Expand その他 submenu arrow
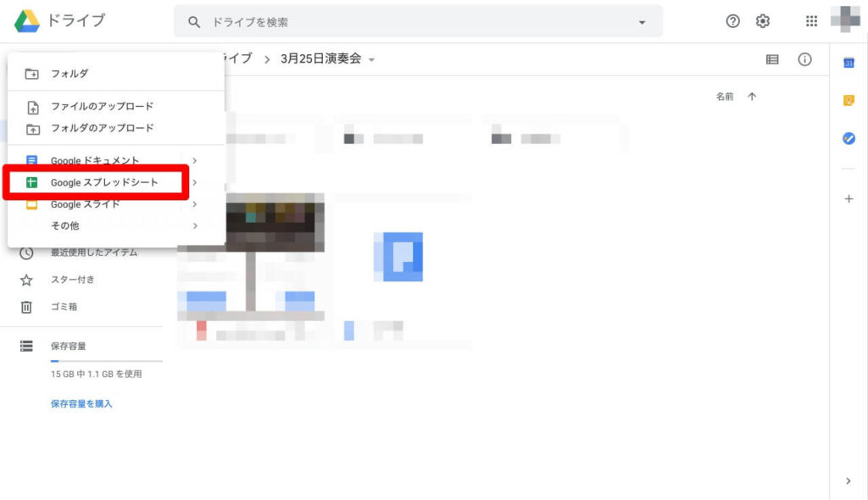Viewport: 868px width, 500px height. pos(194,226)
